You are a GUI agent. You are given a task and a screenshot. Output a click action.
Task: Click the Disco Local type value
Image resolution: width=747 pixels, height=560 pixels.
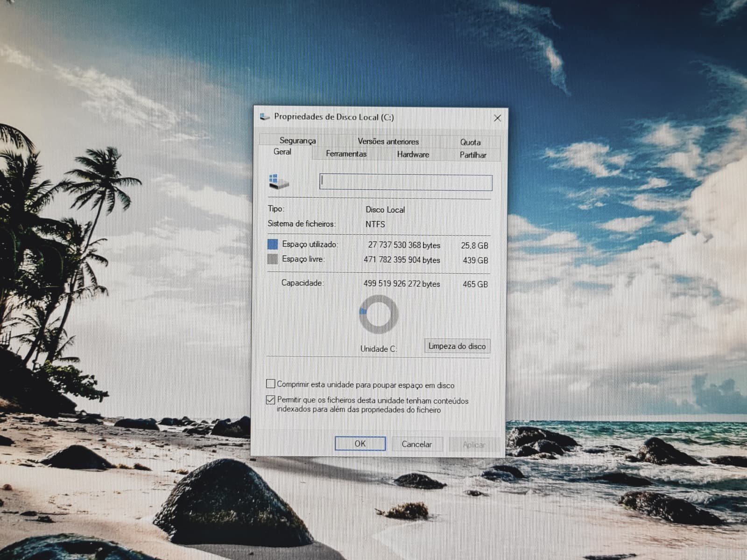point(385,210)
